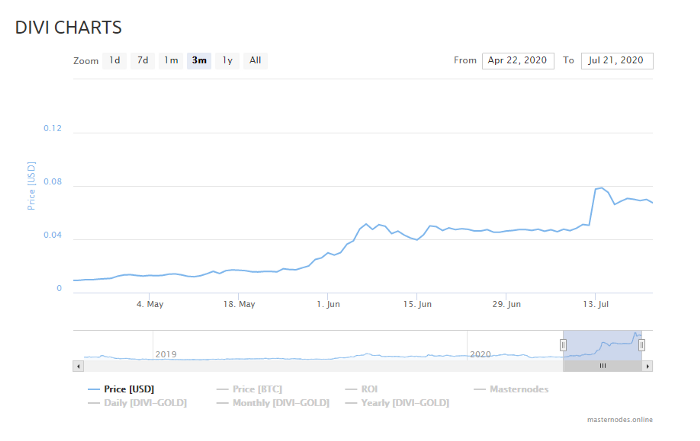This screenshot has width=700, height=441.
Task: Select the 1d zoom range
Action: click(115, 60)
